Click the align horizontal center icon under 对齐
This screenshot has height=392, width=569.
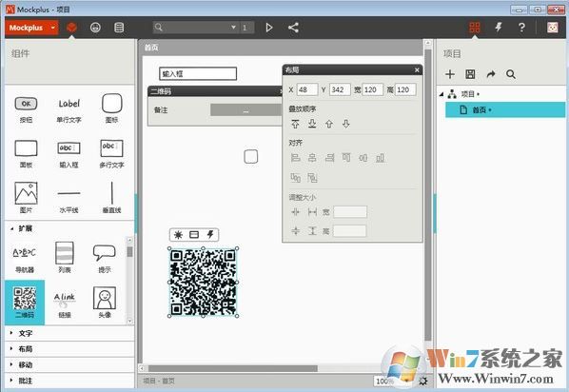[312, 158]
